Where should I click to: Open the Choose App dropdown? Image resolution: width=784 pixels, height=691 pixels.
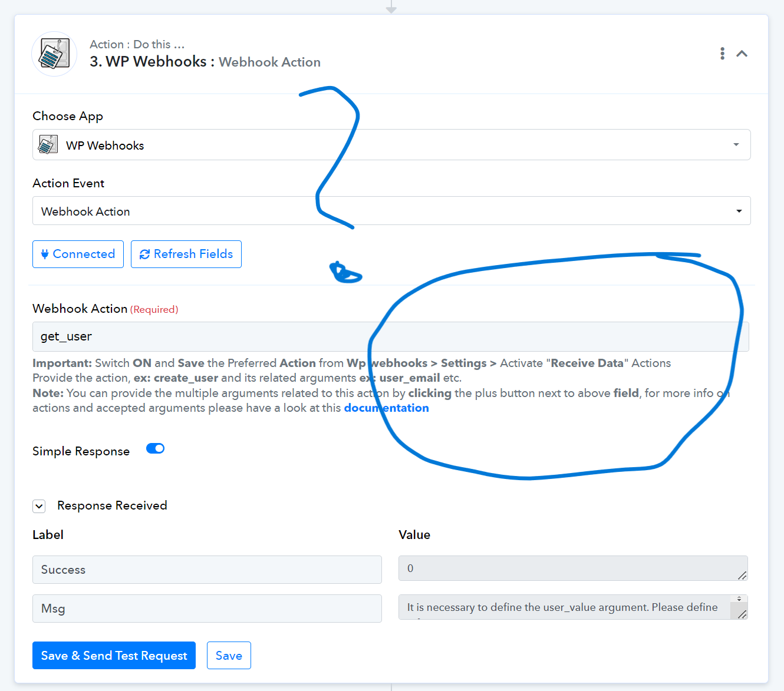tap(391, 145)
